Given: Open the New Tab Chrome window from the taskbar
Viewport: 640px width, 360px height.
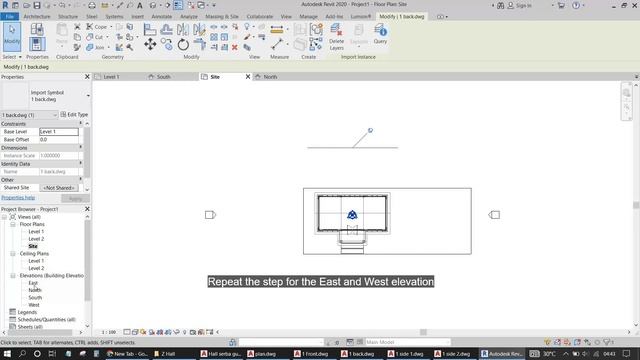Looking at the screenshot, I should pos(127,353).
